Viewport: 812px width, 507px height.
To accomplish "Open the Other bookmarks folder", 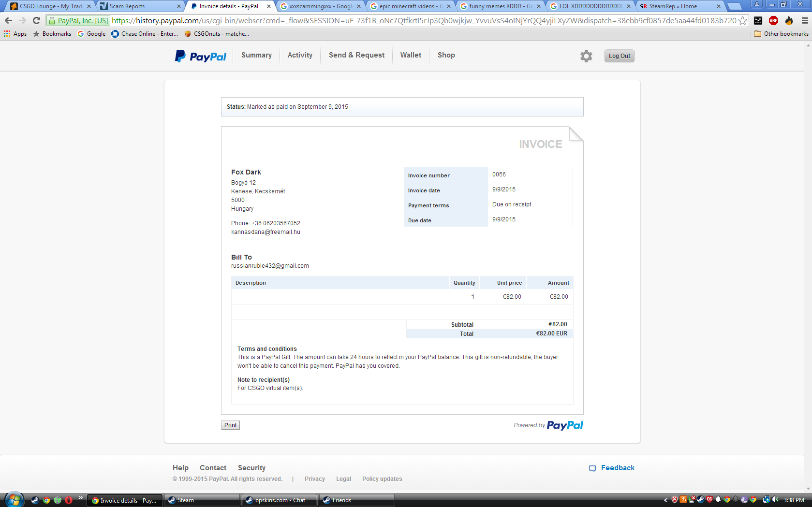I will pyautogui.click(x=781, y=34).
